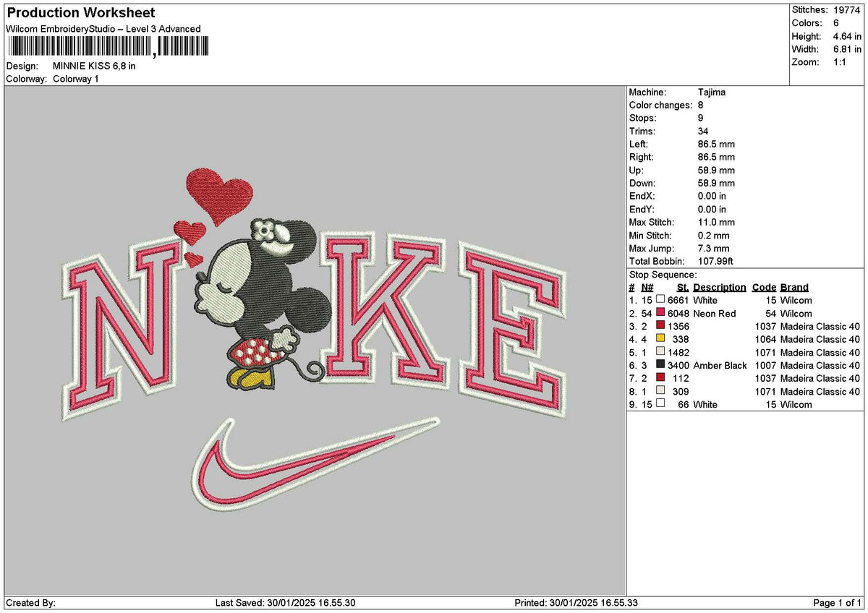The height and width of the screenshot is (613, 868).
Task: Click the Width value 6.81 in
Action: 848,49
